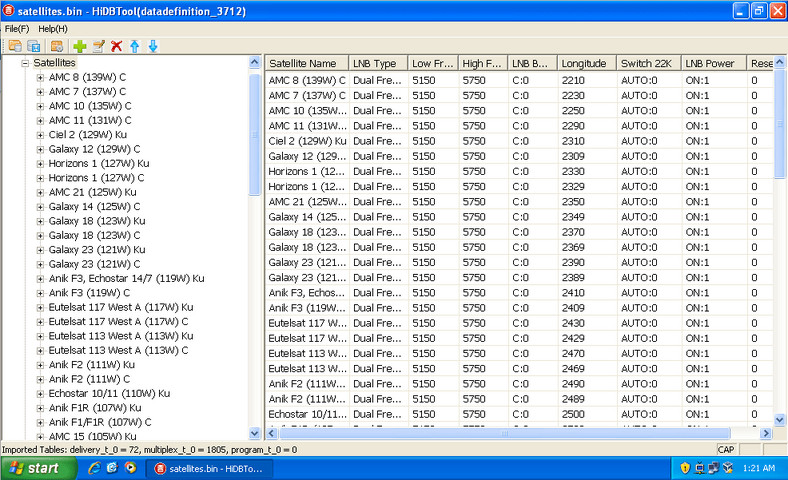Image resolution: width=788 pixels, height=480 pixels.
Task: Click the Ciel 2 (129W) Ku table row
Action: (x=519, y=141)
